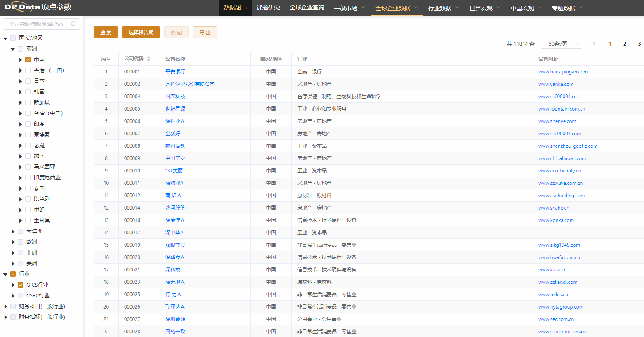The height and width of the screenshot is (337, 644).
Task: Open the 世界宏观 menu
Action: pos(484,8)
